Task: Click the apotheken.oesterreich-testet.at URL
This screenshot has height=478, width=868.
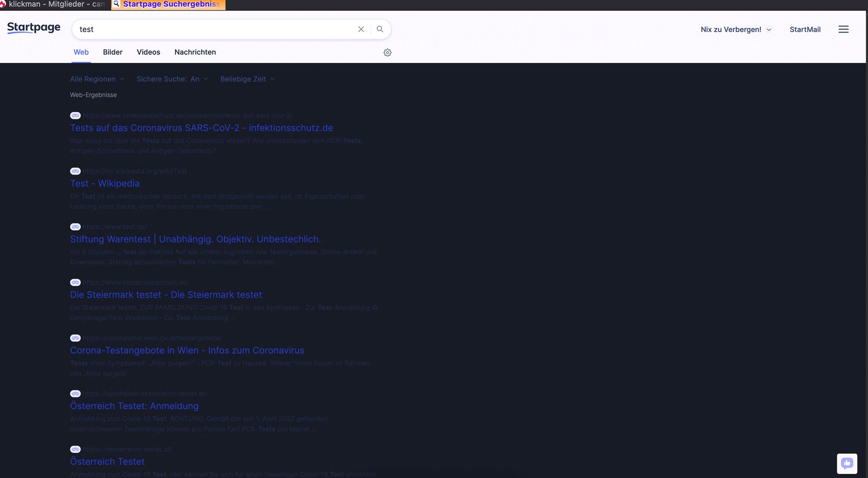Action: click(145, 394)
